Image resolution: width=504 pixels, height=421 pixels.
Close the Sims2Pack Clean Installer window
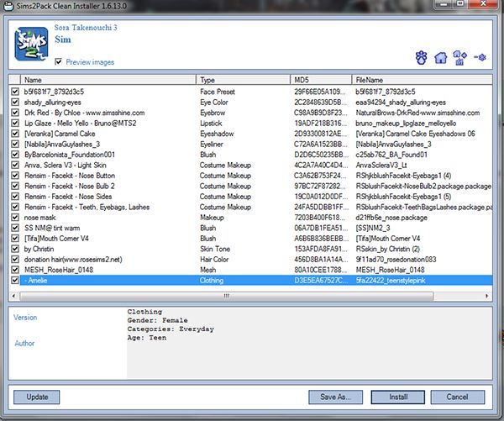point(483,4)
